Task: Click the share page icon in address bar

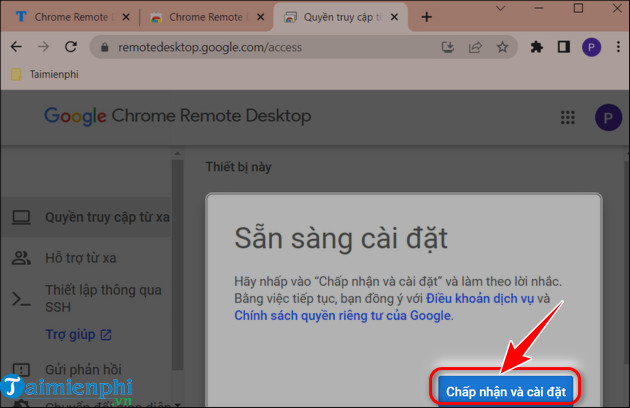Action: (x=475, y=47)
